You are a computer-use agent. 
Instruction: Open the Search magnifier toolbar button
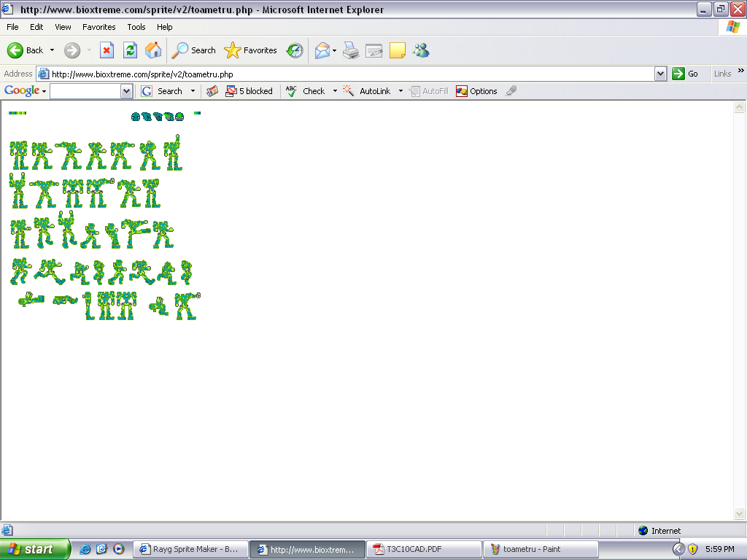point(193,50)
